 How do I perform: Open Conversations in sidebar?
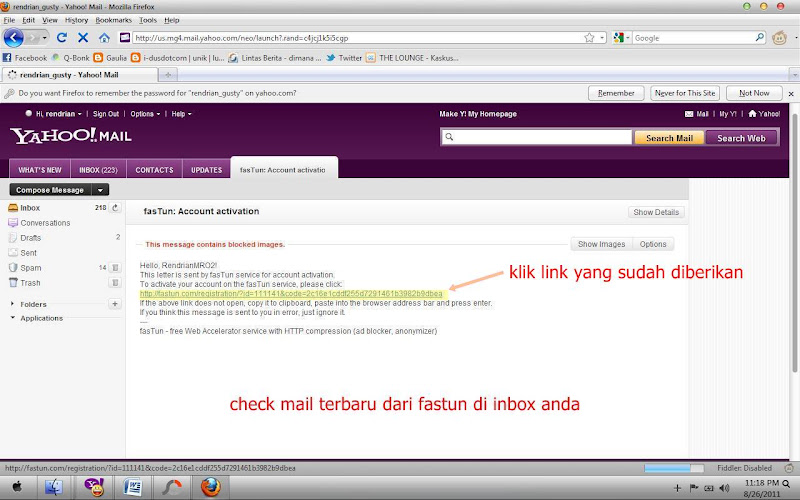(x=45, y=223)
